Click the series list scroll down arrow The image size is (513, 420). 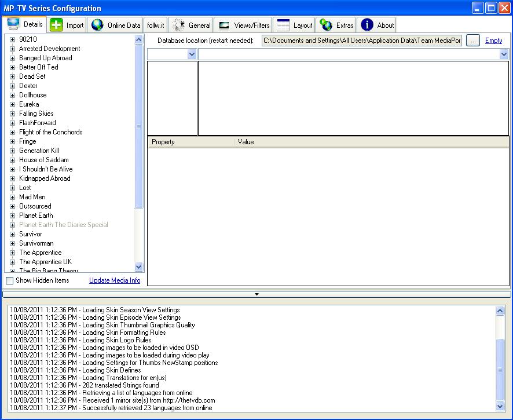139,267
